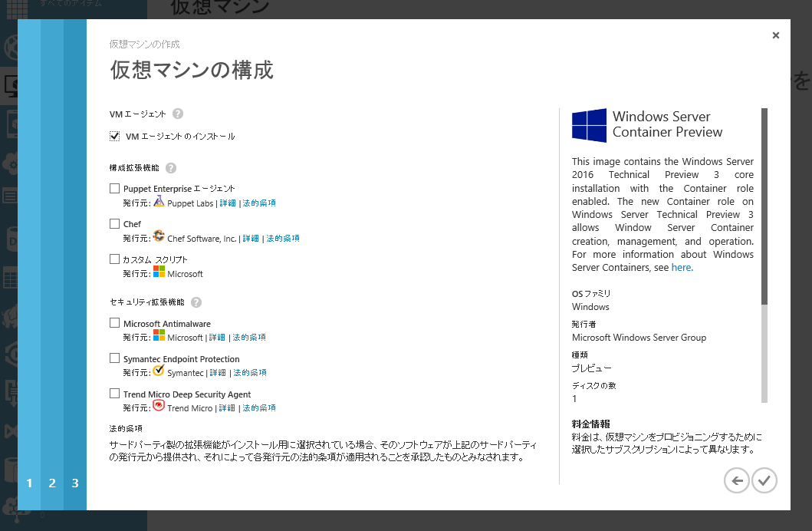The height and width of the screenshot is (531, 812).
Task: Click the 'プレビュー' type value
Action: click(591, 368)
